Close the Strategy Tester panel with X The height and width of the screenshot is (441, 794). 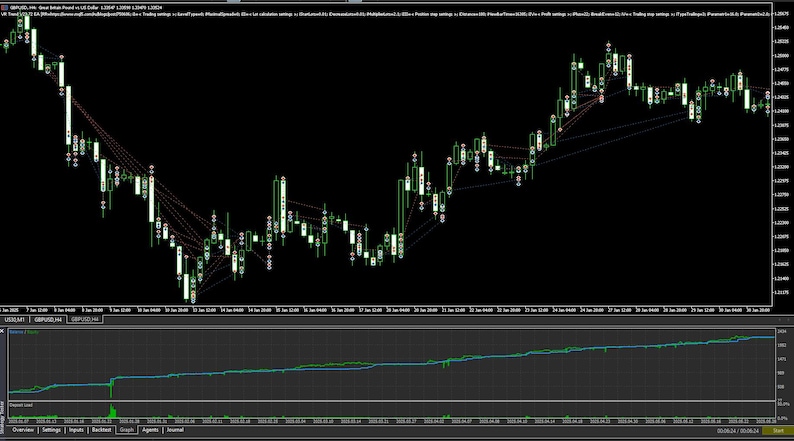(2, 331)
